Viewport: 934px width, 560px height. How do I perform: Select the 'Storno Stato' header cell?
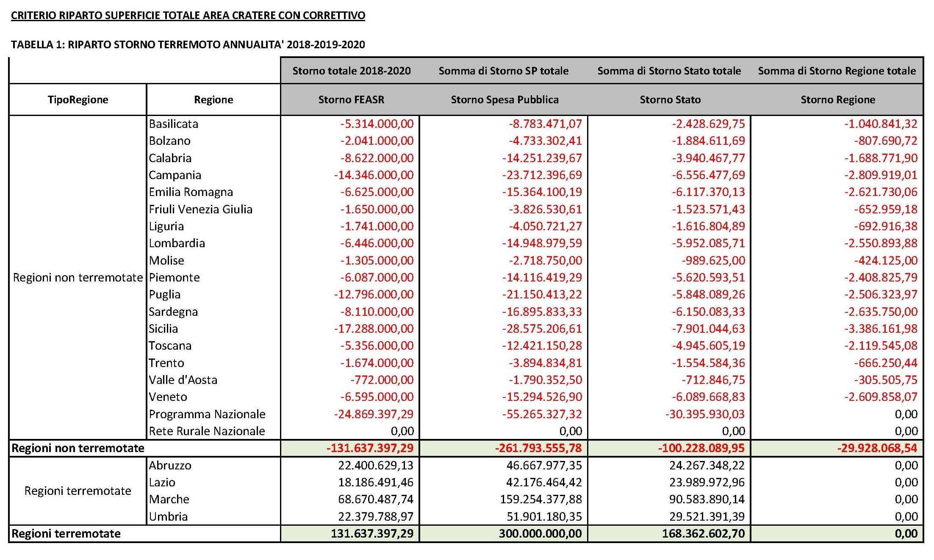670,100
